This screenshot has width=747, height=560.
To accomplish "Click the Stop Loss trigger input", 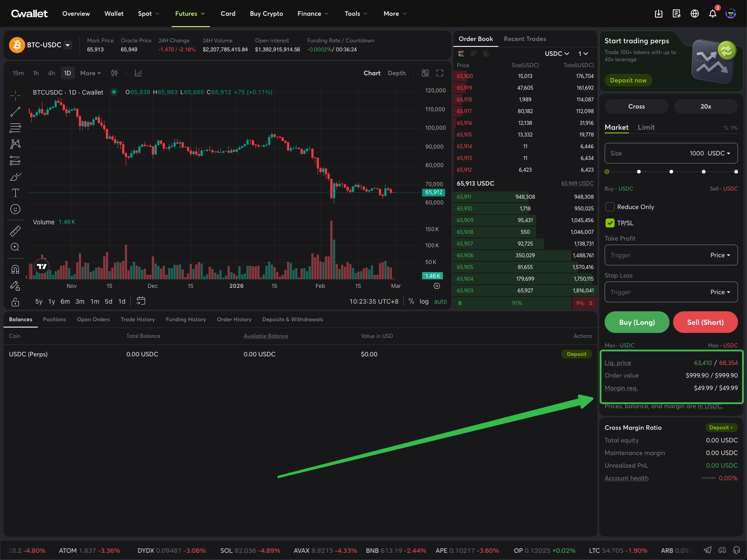I will click(x=653, y=292).
